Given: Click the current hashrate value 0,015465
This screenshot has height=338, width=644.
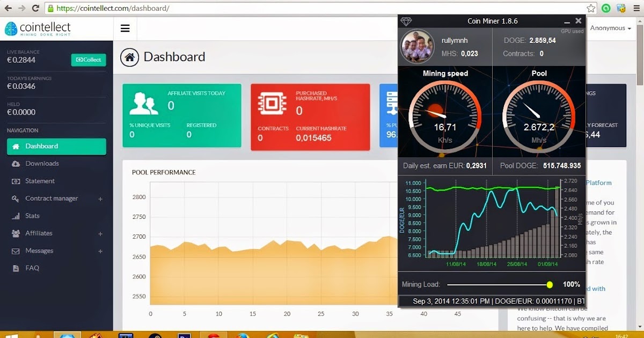Looking at the screenshot, I should [x=313, y=138].
